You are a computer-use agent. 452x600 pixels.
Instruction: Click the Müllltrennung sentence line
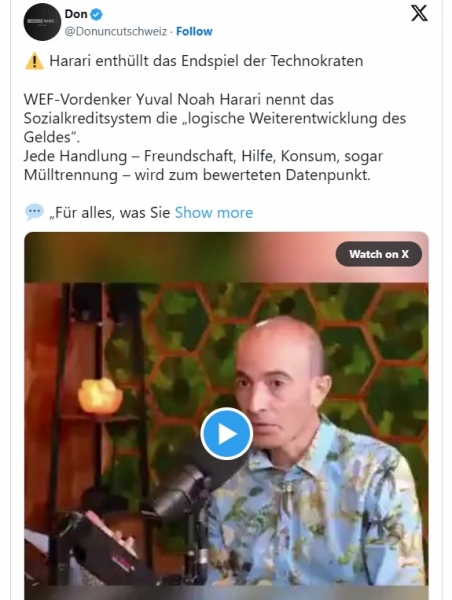click(197, 175)
